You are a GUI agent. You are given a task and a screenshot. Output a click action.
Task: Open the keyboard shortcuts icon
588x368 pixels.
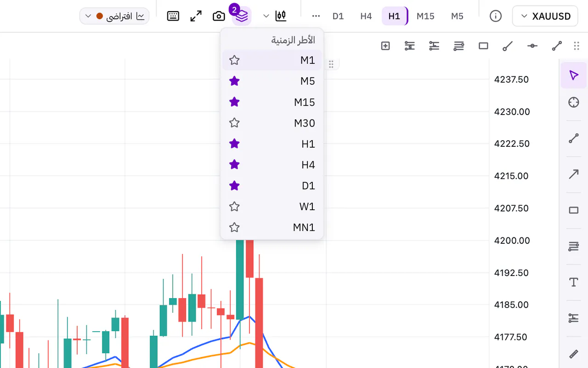pyautogui.click(x=173, y=16)
